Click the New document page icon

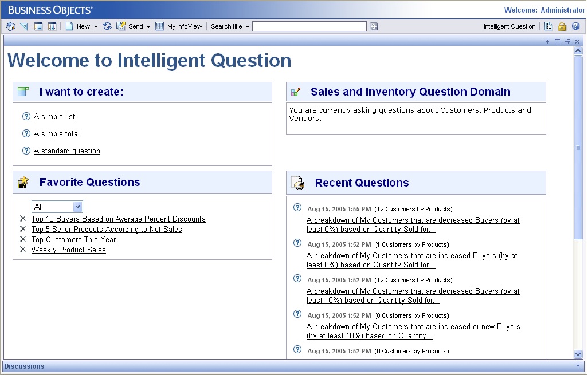coord(69,26)
